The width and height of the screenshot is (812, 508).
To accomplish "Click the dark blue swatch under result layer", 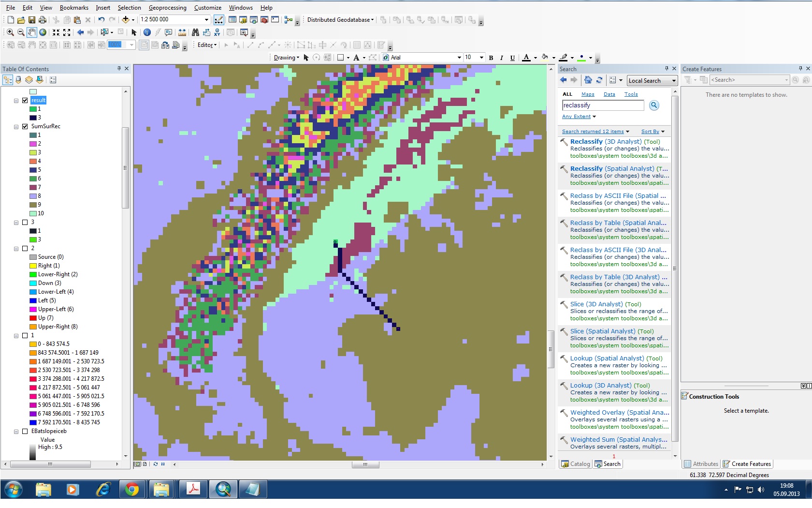I will [x=33, y=118].
